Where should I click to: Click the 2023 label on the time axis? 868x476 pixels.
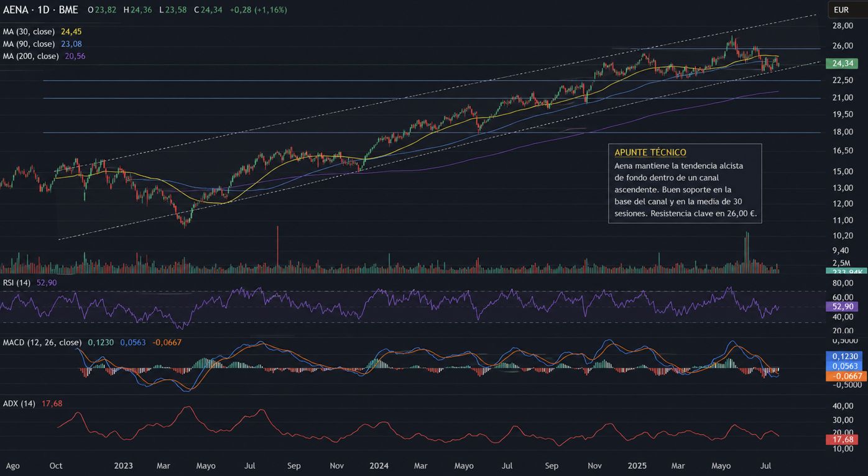tap(124, 466)
